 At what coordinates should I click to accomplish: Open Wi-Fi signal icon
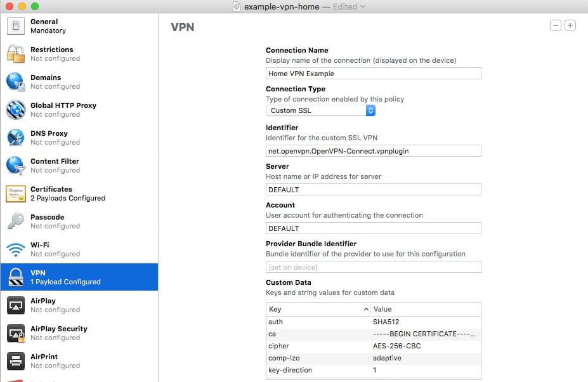tap(16, 249)
